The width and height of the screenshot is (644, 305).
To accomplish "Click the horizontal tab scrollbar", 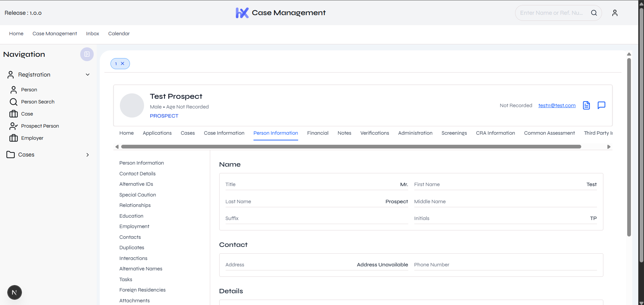I will 351,147.
